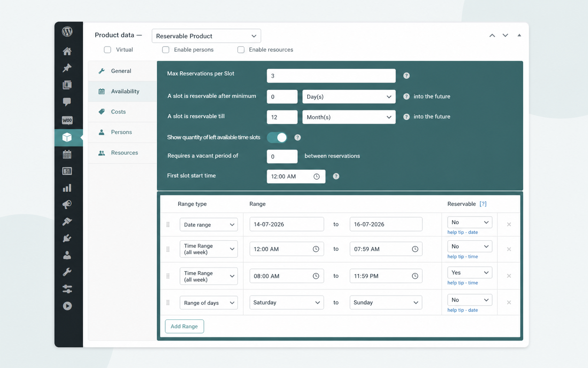Go to the Dashboard home icon
Image resolution: width=588 pixels, height=368 pixels.
click(x=67, y=51)
